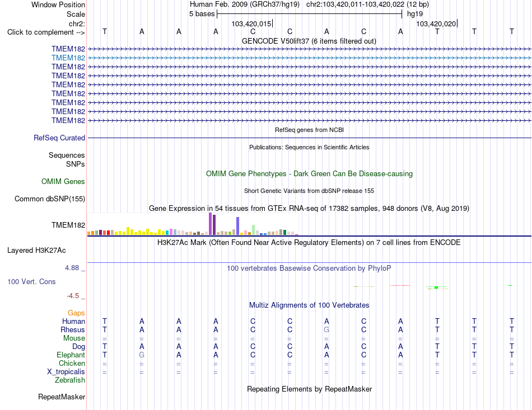Click the 103,420,015 coordinate marker
Screen dimensions: 532x410
[251, 23]
